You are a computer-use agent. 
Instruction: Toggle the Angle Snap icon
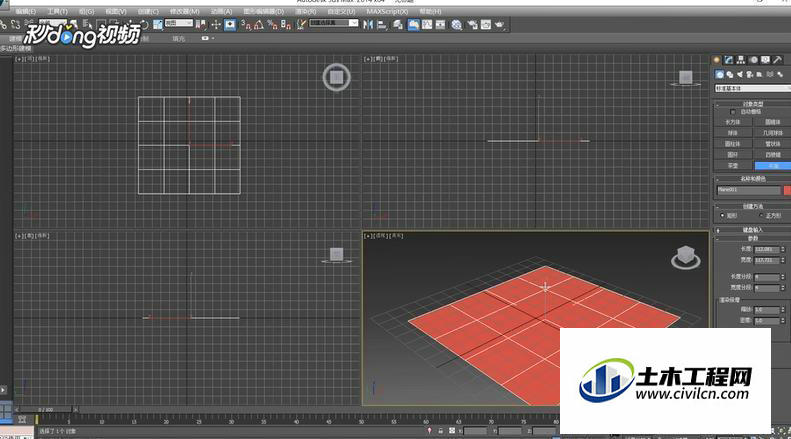[x=259, y=24]
